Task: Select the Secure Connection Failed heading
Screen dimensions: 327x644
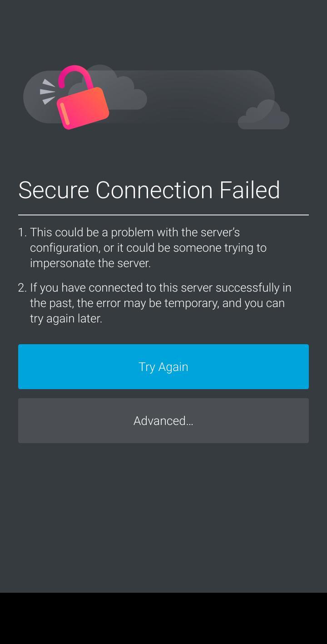Action: (x=149, y=190)
